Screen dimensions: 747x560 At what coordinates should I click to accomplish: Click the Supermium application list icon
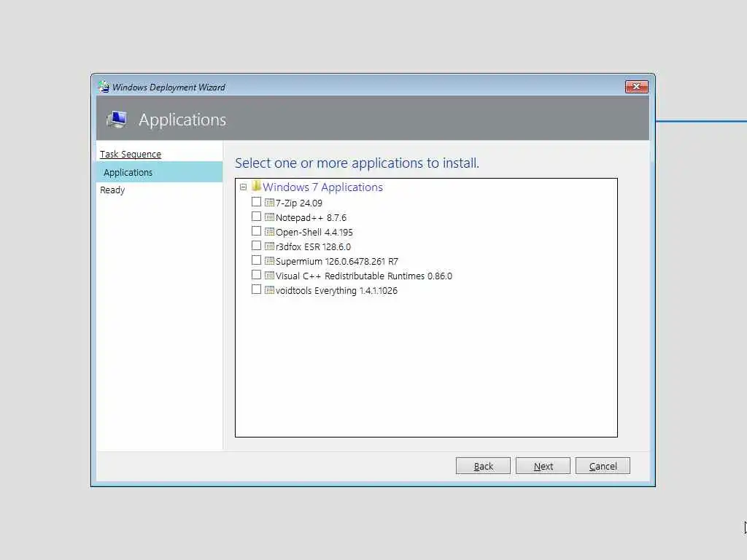tap(269, 261)
